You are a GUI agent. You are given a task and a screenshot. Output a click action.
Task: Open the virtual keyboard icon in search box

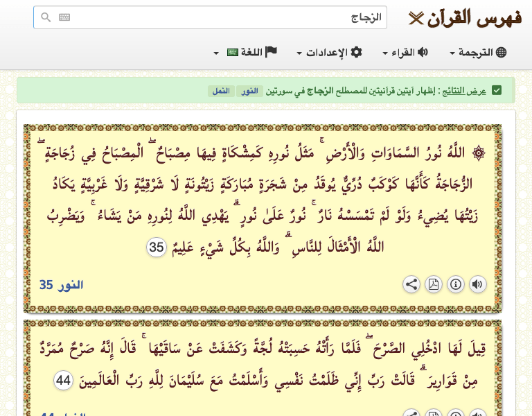pyautogui.click(x=64, y=17)
